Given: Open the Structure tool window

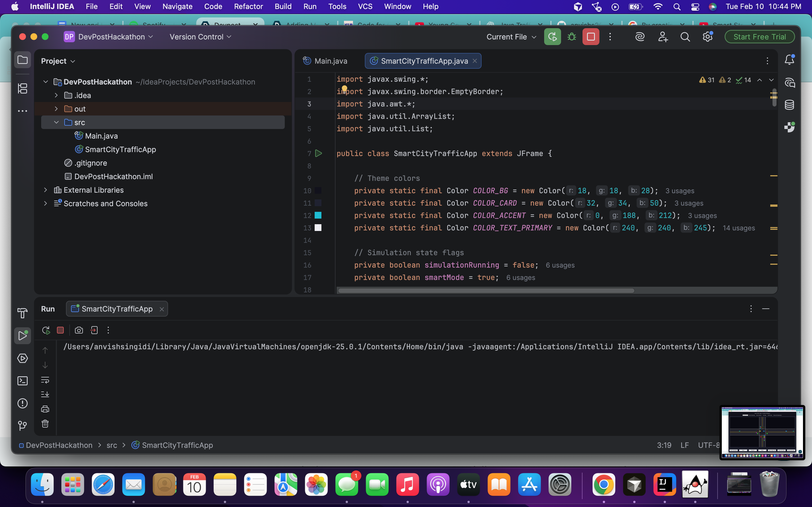Looking at the screenshot, I should coord(23,88).
